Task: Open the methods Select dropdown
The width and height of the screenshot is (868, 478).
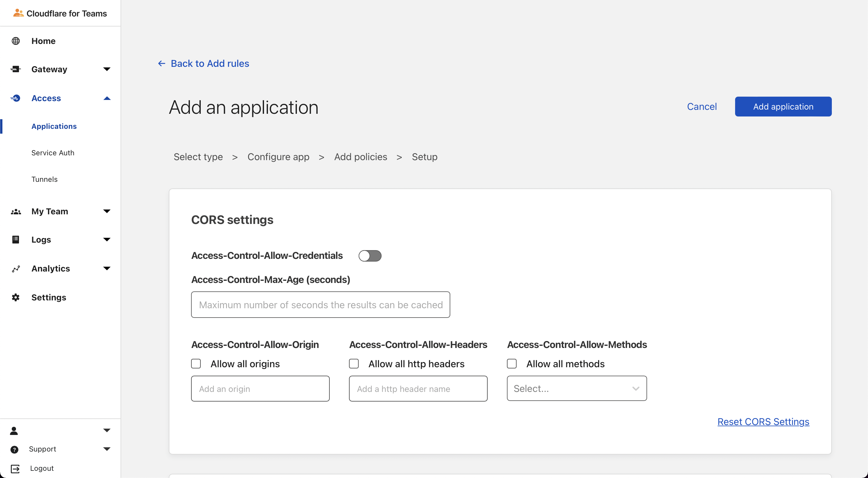Action: click(577, 389)
